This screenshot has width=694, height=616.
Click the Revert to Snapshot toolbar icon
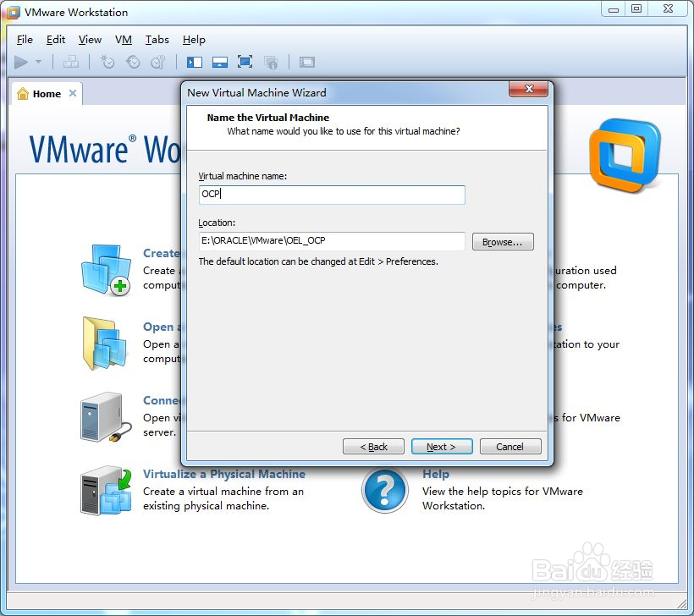[x=133, y=62]
